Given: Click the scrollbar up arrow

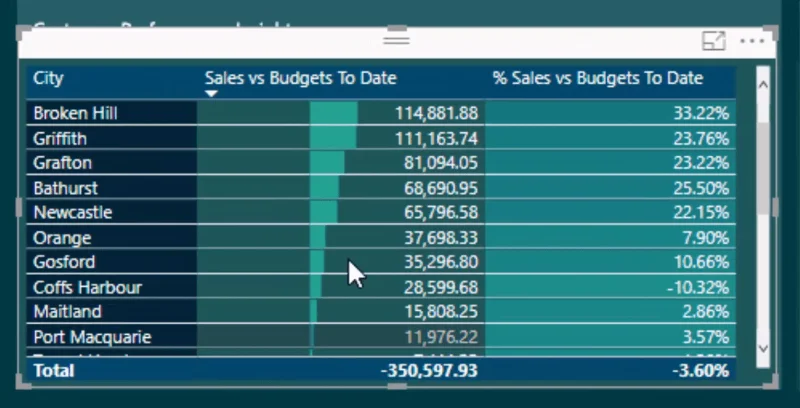Looking at the screenshot, I should (x=763, y=85).
